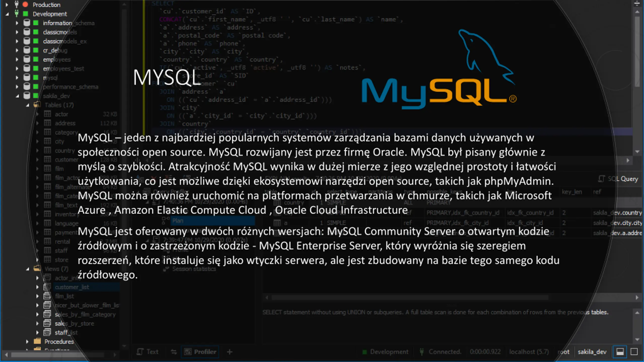Switch to the Text tab
Viewport: 644px width, 362px height.
pyautogui.click(x=147, y=352)
